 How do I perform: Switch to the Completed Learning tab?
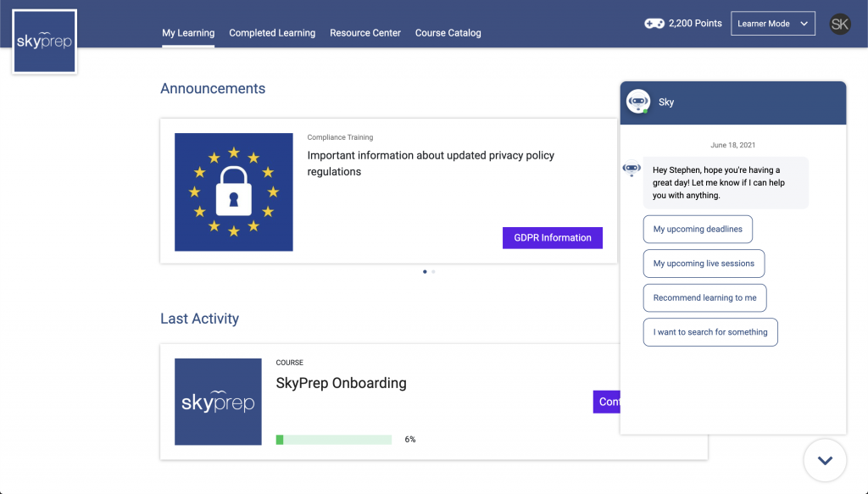coord(272,33)
